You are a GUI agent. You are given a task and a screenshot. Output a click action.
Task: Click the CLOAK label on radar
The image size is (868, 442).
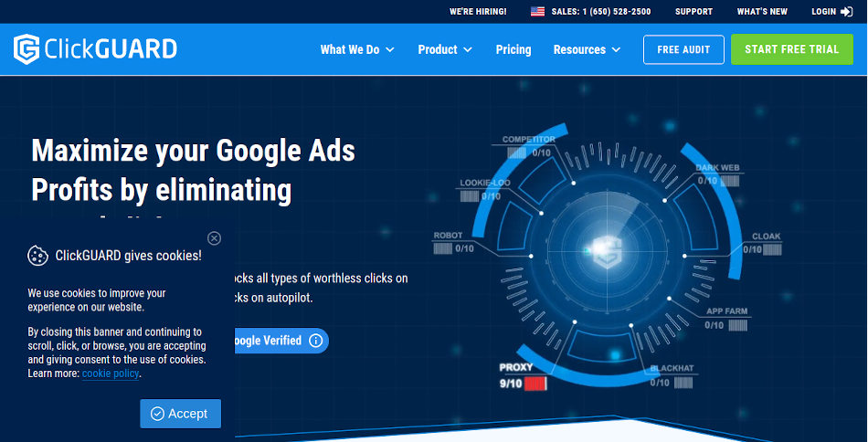click(767, 237)
